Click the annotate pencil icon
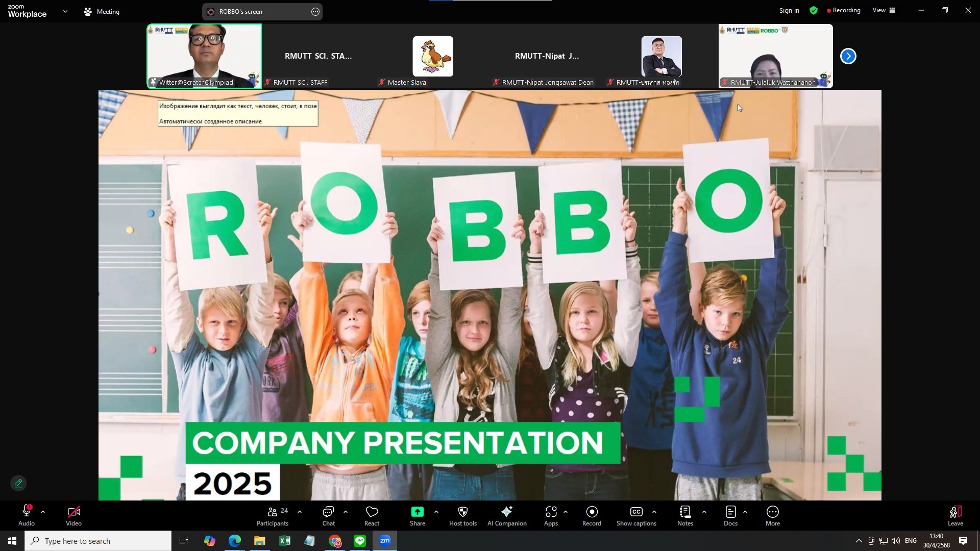The width and height of the screenshot is (980, 551). tap(18, 483)
